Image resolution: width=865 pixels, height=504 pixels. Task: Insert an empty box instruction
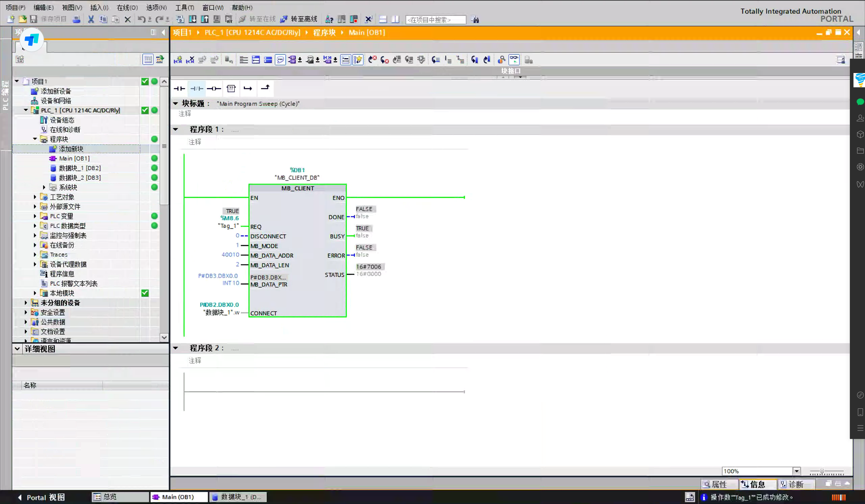click(x=231, y=88)
